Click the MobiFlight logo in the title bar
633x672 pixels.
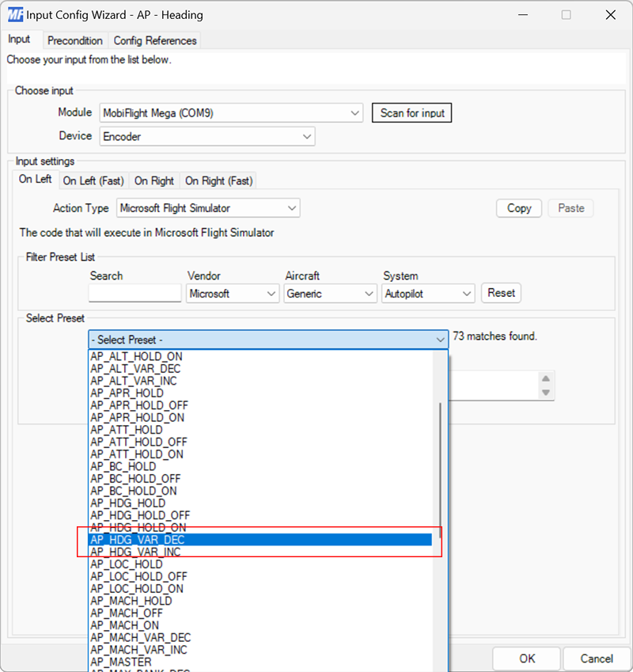pos(13,14)
